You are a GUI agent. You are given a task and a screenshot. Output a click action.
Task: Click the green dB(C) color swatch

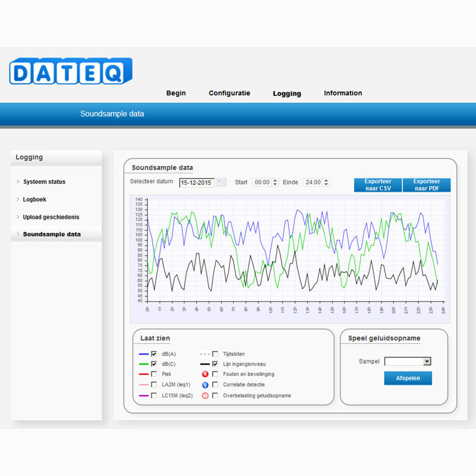point(144,364)
